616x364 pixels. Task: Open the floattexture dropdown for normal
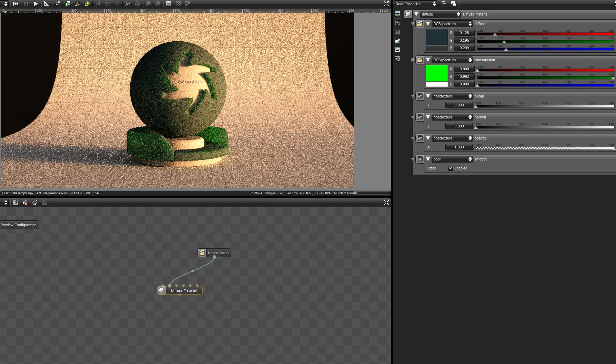[x=452, y=117]
